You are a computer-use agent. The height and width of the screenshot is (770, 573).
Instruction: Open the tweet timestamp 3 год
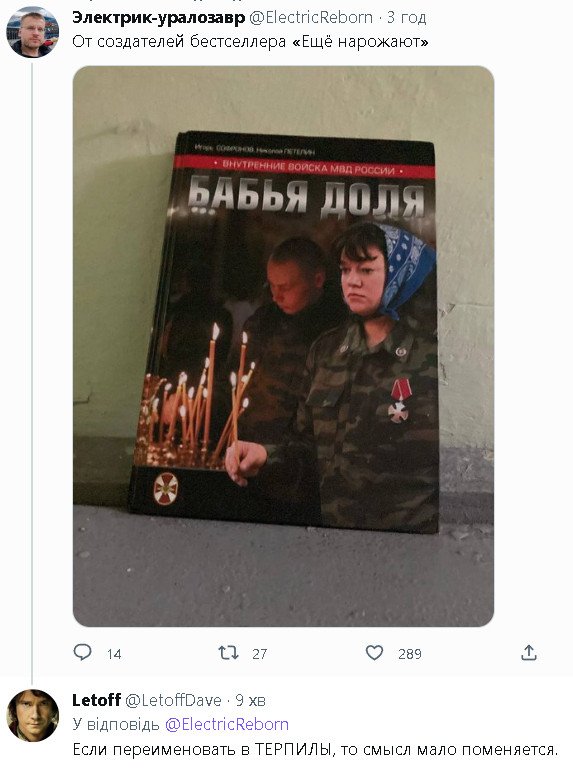406,18
